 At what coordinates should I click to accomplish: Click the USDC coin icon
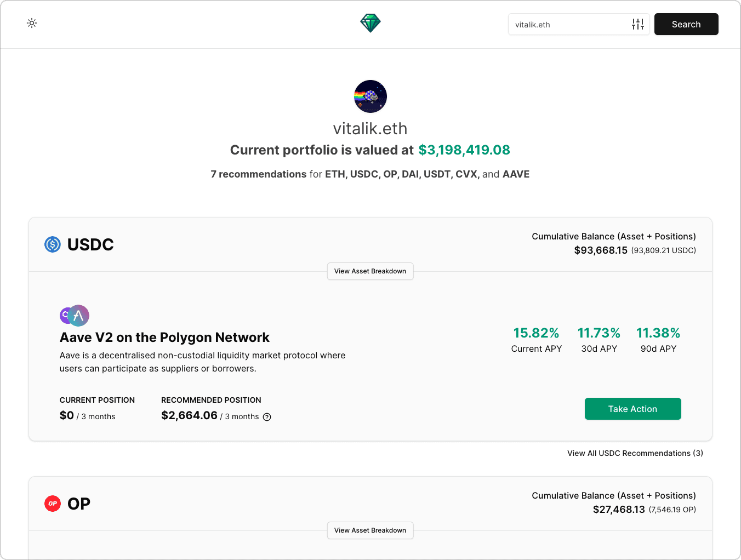coord(53,244)
